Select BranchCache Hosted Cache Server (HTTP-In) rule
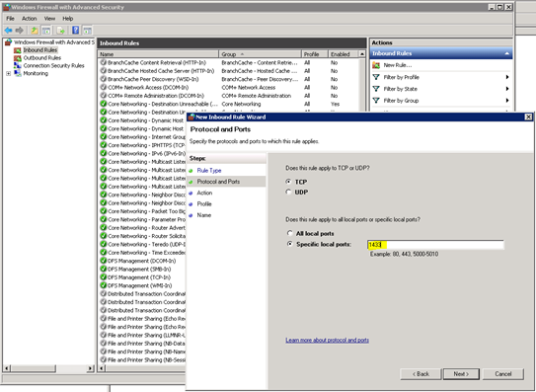This screenshot has height=392, width=536. pyautogui.click(x=229, y=71)
